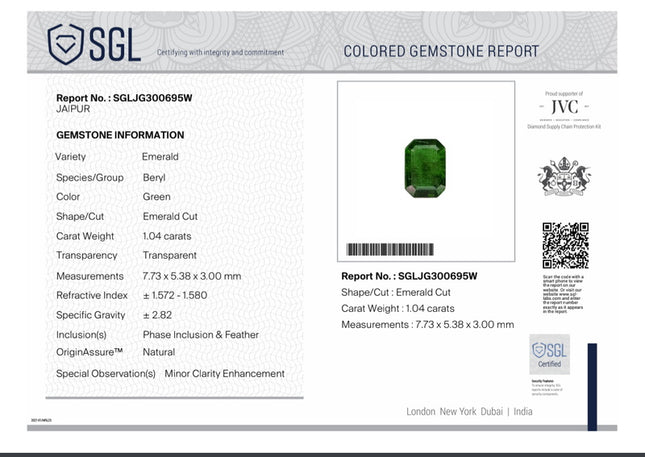Click the 'Dubai' office text
Screen dimensions: 645x457
492,411
